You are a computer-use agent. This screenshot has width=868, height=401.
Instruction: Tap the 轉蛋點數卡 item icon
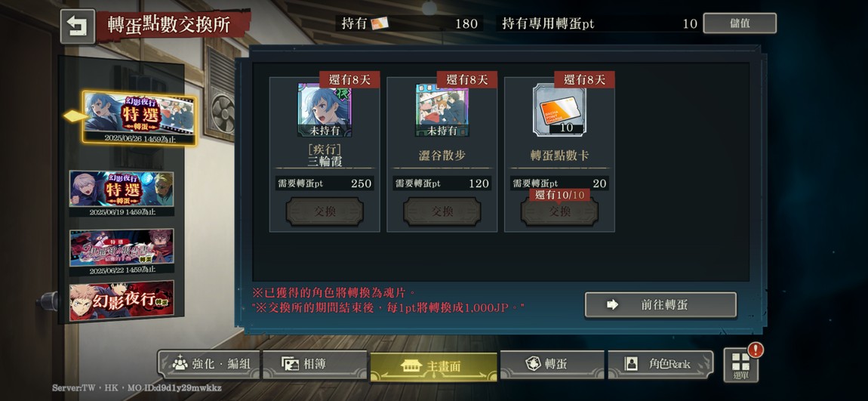(559, 110)
